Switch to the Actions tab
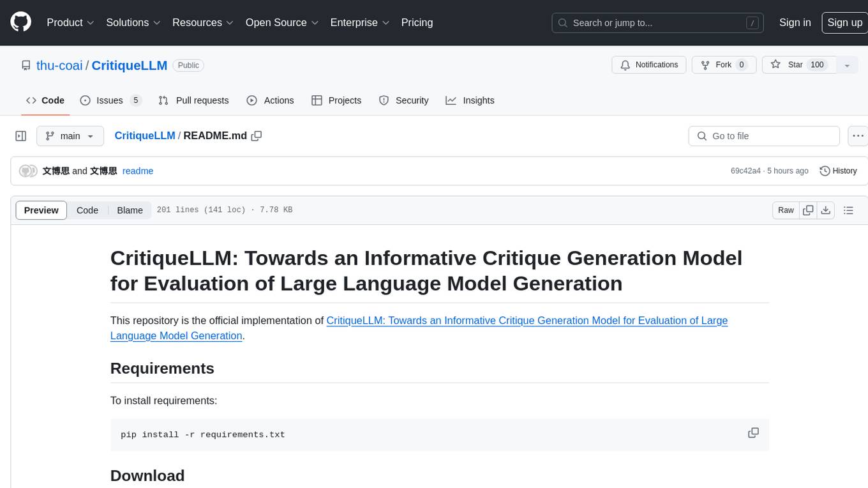This screenshot has width=868, height=488. point(270,100)
